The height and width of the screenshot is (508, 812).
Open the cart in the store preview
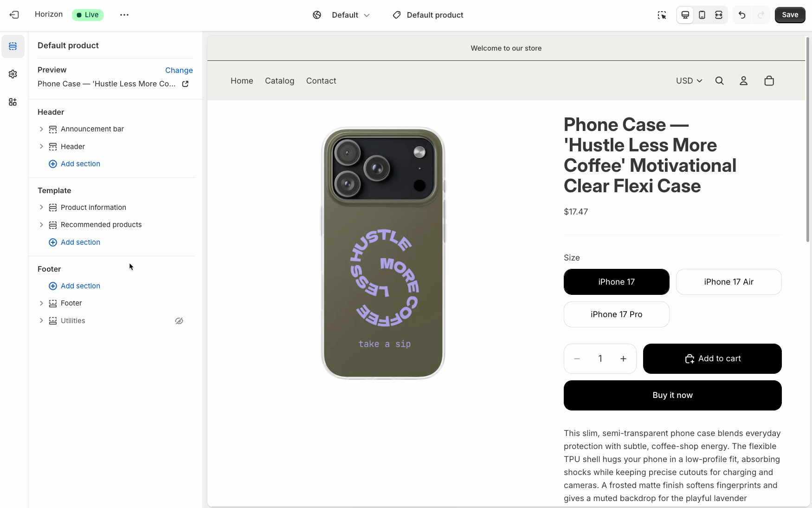point(769,81)
